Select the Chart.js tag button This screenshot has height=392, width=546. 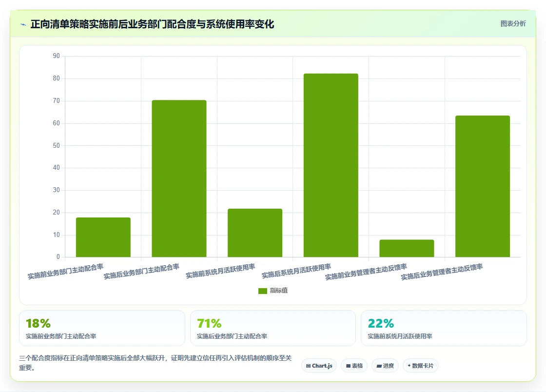point(319,366)
